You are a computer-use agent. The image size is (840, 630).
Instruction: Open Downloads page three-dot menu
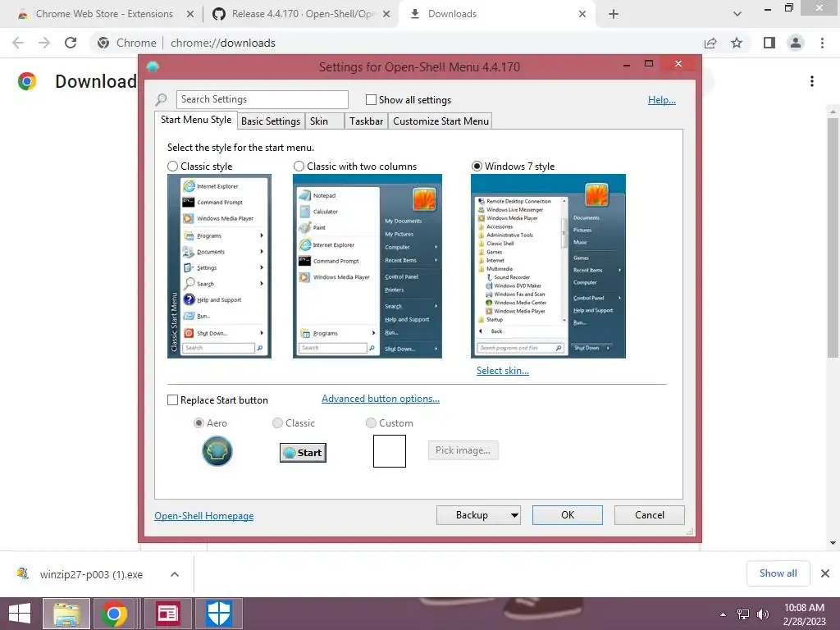pos(812,81)
